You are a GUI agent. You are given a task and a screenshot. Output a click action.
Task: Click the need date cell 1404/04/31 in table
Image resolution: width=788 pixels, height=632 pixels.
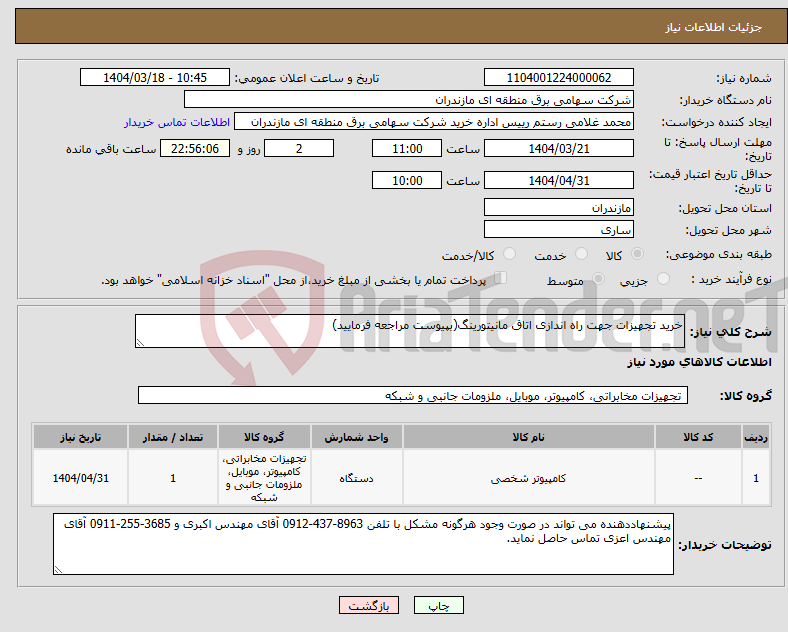click(80, 478)
